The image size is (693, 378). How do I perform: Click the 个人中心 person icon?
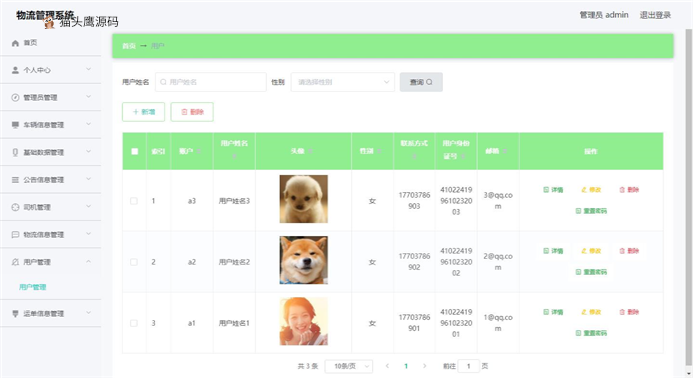coord(15,70)
